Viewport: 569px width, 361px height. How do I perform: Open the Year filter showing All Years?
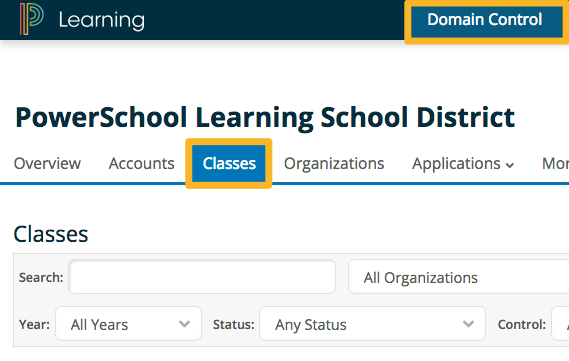click(128, 324)
